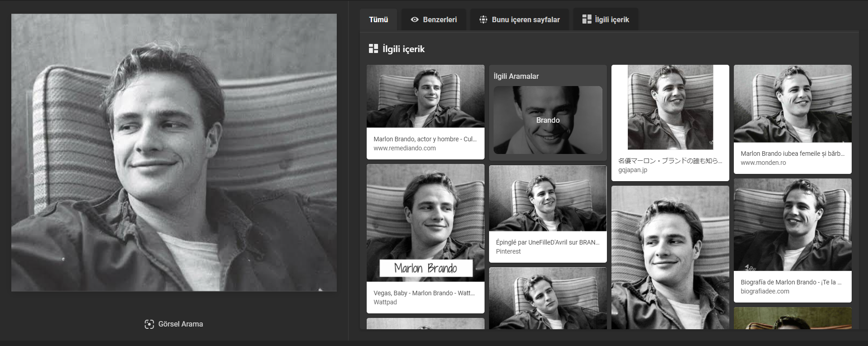Screen dimensions: 868x346
Task: Open the "Vegas, Baby - Marlon Brando" link
Action: click(424, 293)
